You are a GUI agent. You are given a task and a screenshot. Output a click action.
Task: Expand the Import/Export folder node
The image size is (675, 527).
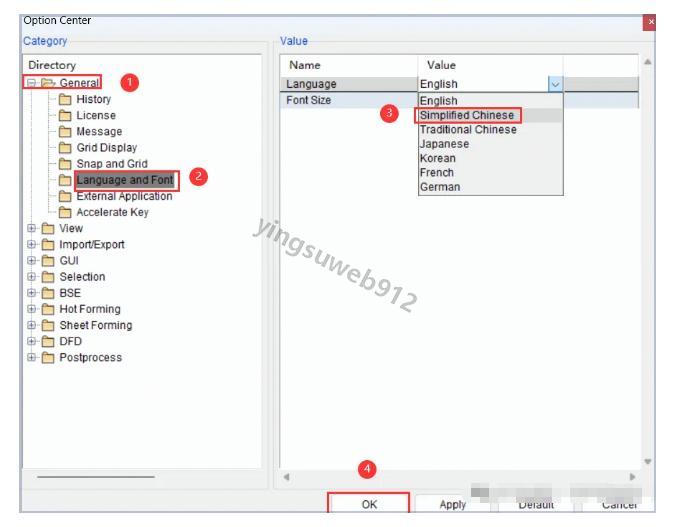coord(31,244)
